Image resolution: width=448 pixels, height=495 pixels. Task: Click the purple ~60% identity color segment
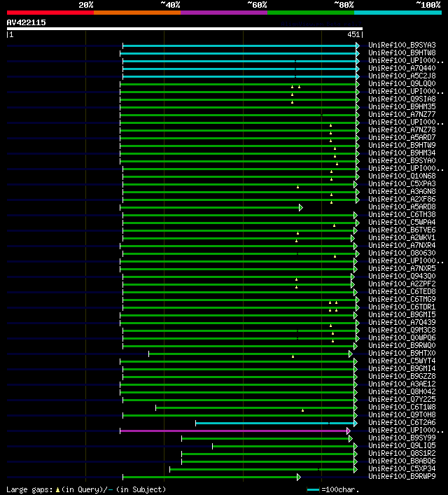224,13
